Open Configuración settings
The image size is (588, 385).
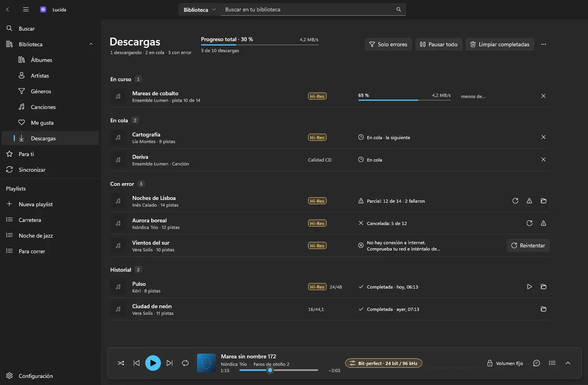[50, 376]
